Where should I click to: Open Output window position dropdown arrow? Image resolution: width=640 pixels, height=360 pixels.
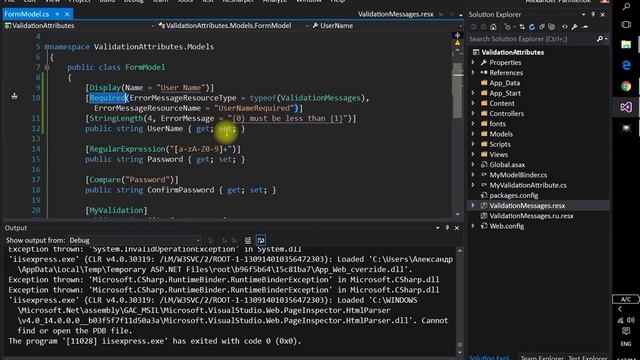438,228
